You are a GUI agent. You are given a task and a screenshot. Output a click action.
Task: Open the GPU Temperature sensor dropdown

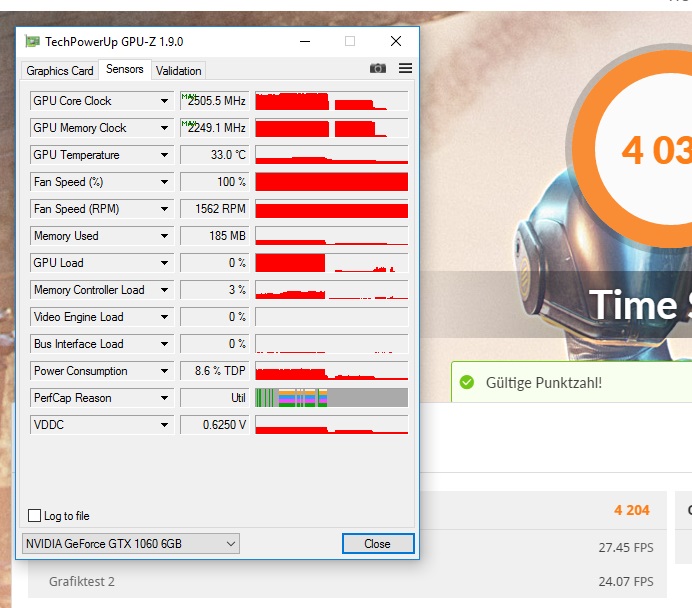pyautogui.click(x=164, y=155)
